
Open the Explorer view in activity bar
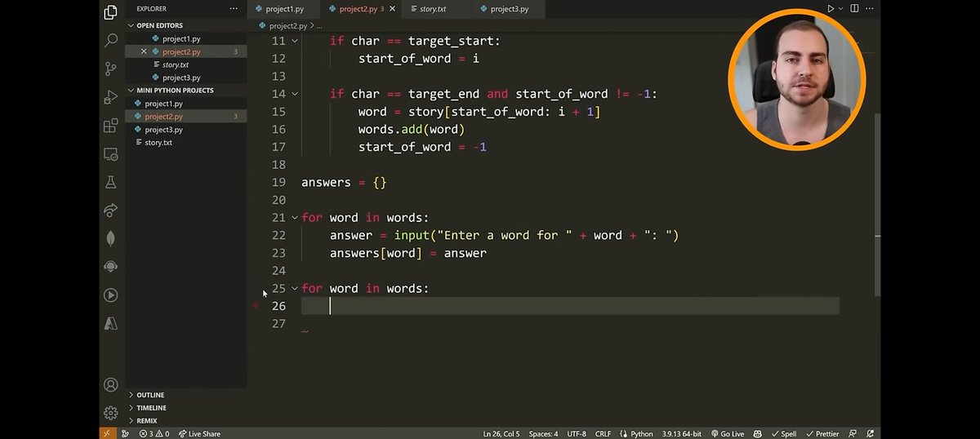point(111,11)
